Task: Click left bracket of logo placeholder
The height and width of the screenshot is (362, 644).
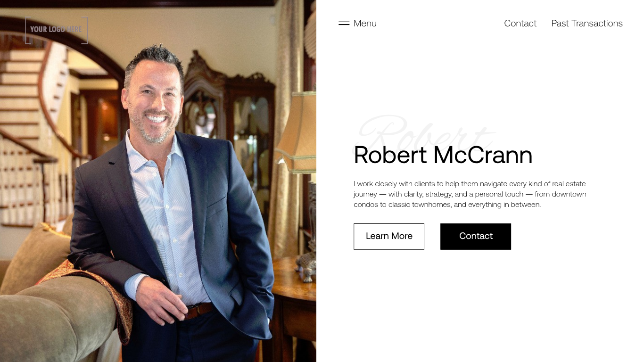Action: point(27,30)
